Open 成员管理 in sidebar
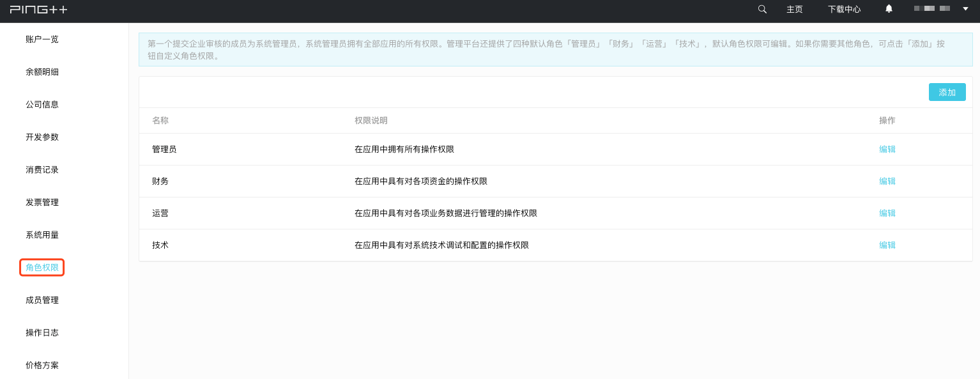Image resolution: width=980 pixels, height=379 pixels. (x=42, y=300)
